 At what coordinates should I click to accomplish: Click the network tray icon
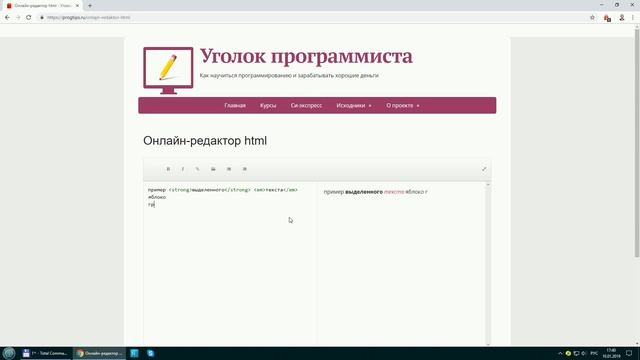(x=576, y=353)
